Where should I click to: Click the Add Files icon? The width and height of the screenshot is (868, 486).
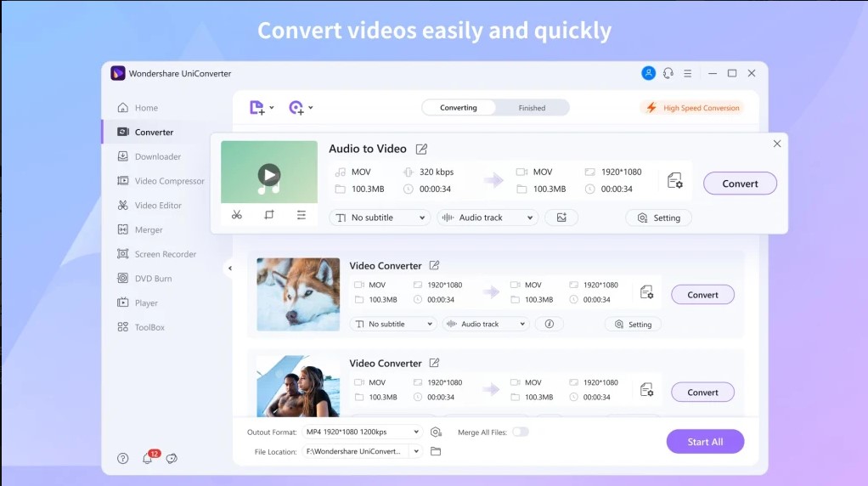[256, 107]
